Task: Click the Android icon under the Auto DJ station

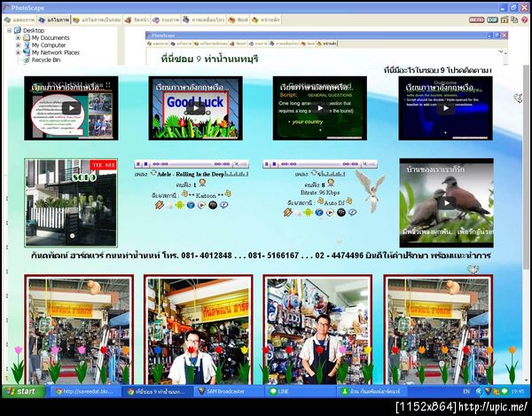Action: pos(308,212)
